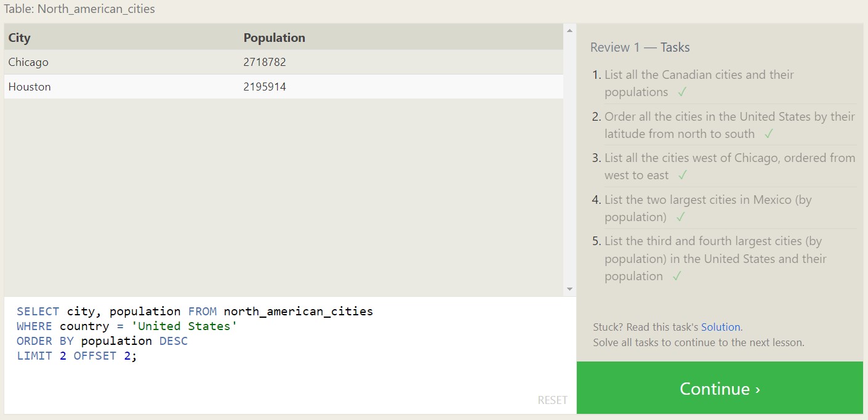Click the green Continue button
The width and height of the screenshot is (868, 420).
[720, 388]
